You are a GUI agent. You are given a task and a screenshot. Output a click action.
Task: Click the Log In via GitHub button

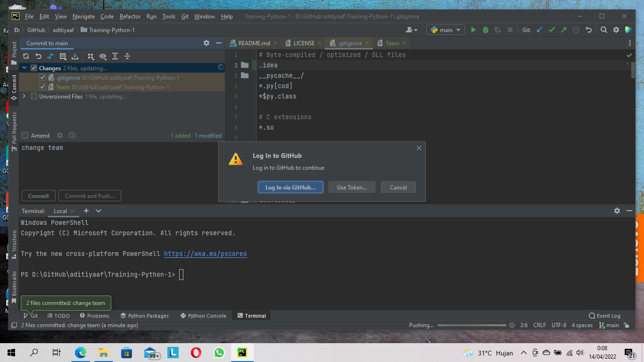click(290, 187)
